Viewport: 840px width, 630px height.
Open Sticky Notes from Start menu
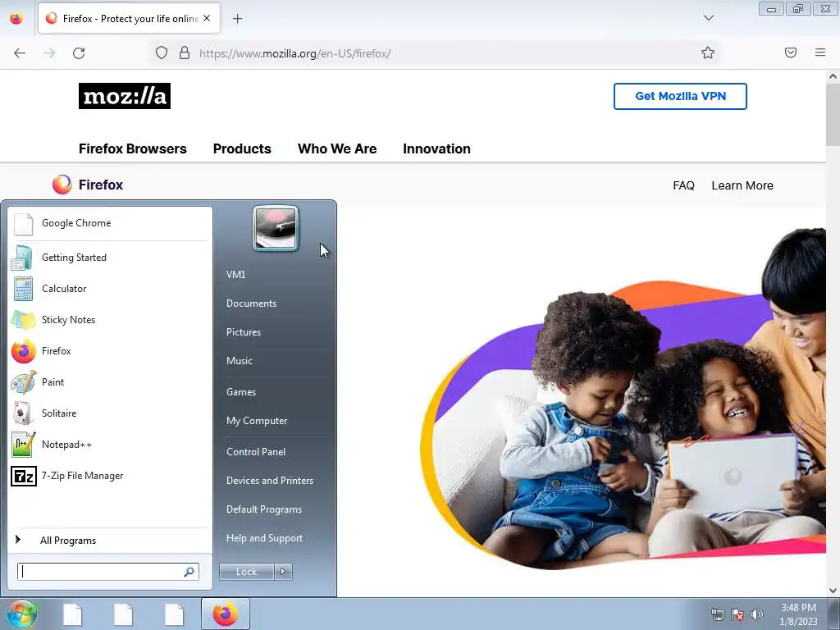[x=109, y=320]
